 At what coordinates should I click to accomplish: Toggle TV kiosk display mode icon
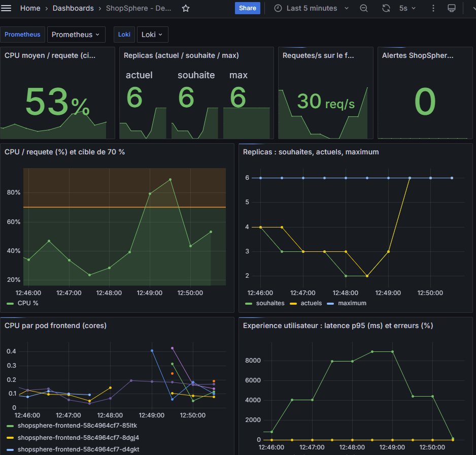point(452,8)
